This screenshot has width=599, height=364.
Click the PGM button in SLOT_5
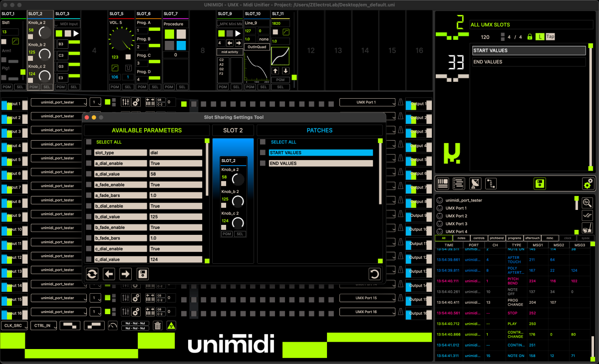(114, 87)
